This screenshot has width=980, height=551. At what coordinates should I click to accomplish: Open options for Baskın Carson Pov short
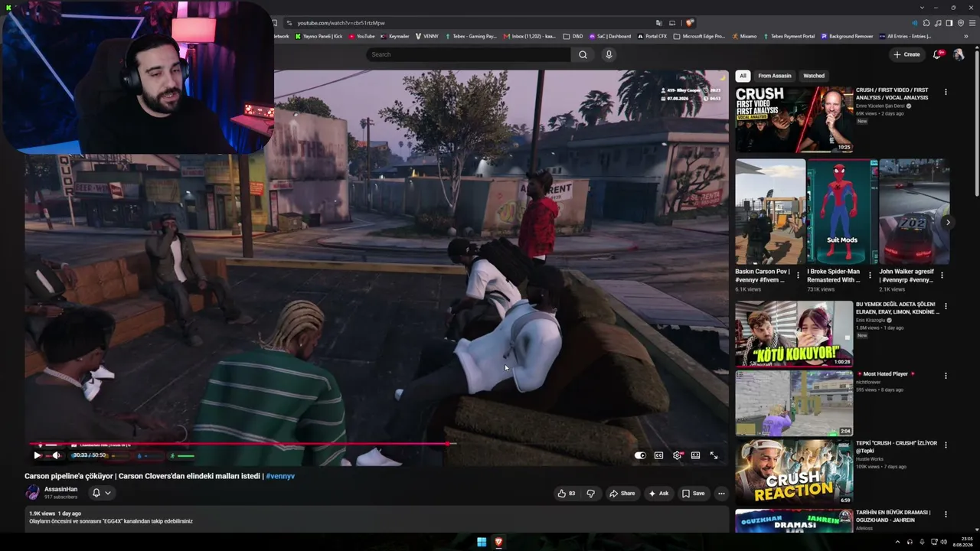pyautogui.click(x=799, y=275)
